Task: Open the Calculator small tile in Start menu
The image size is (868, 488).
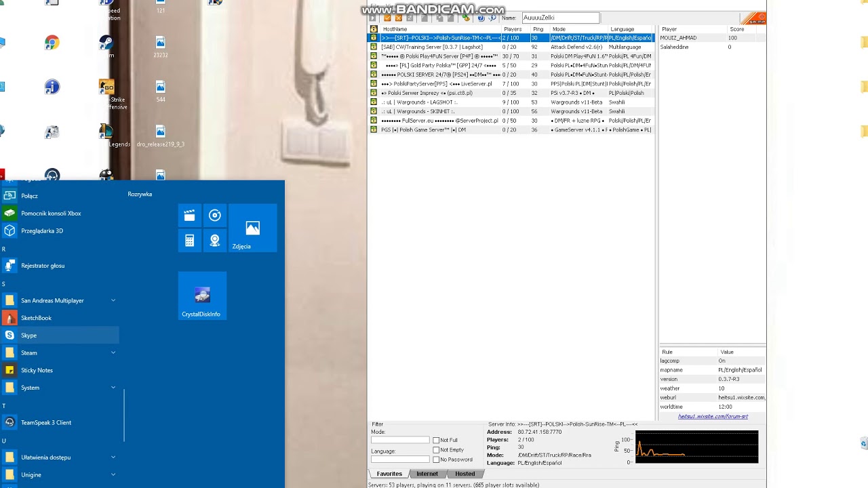Action: [x=189, y=241]
